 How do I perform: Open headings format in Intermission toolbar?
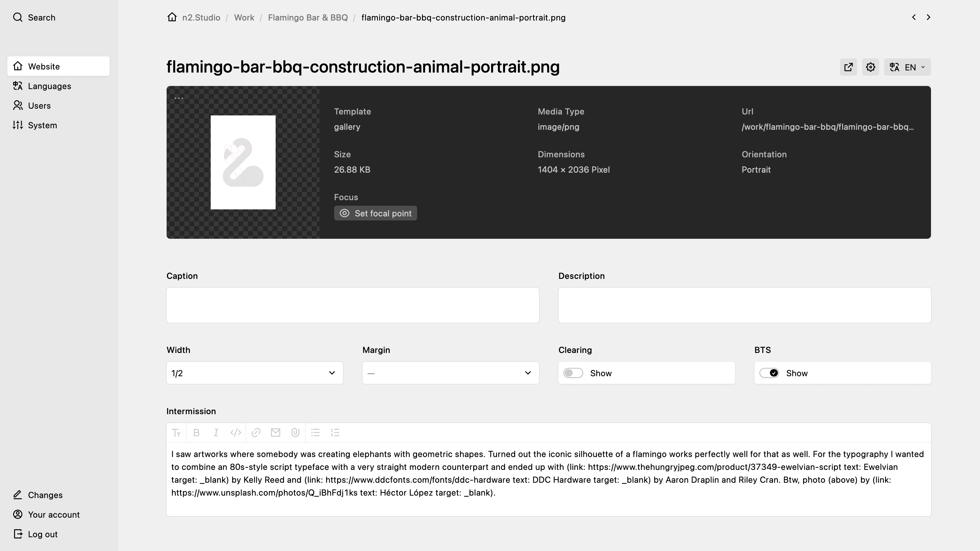tap(176, 432)
